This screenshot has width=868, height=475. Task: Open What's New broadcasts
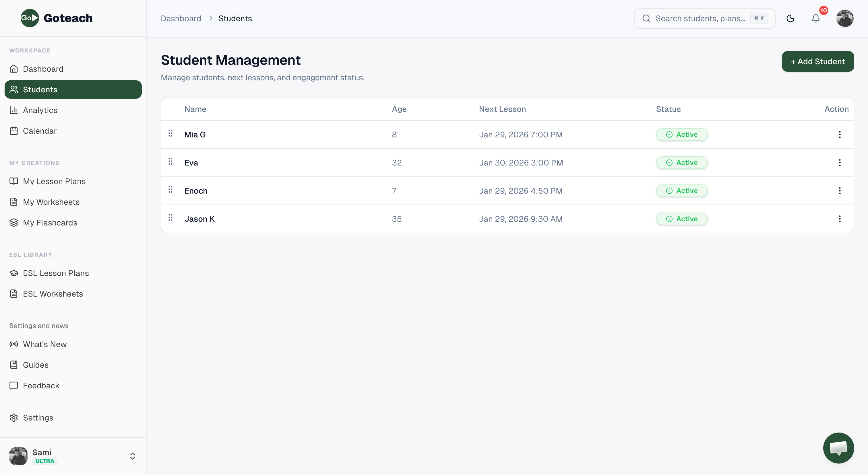pos(44,344)
